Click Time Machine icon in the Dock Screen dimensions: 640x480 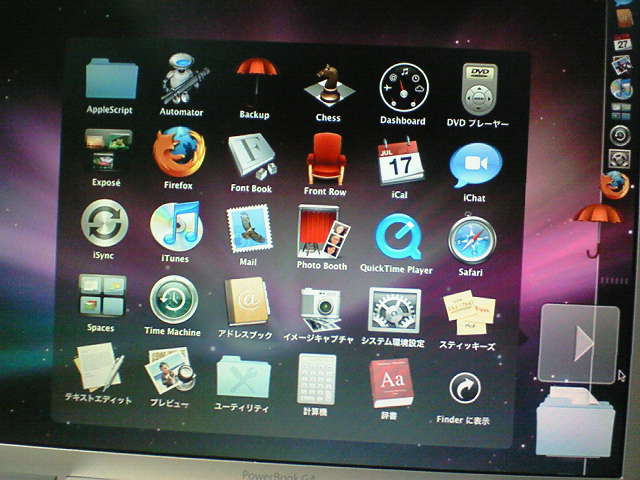pos(620,135)
